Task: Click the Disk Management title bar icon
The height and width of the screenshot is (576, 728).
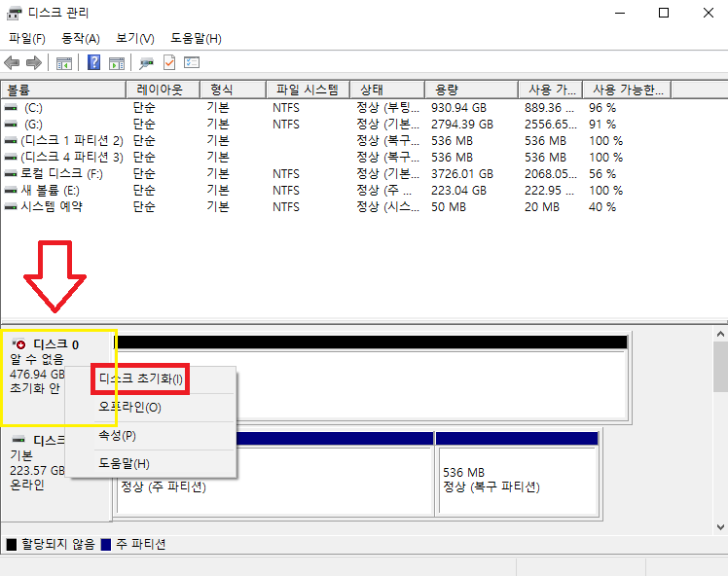Action: (14, 13)
